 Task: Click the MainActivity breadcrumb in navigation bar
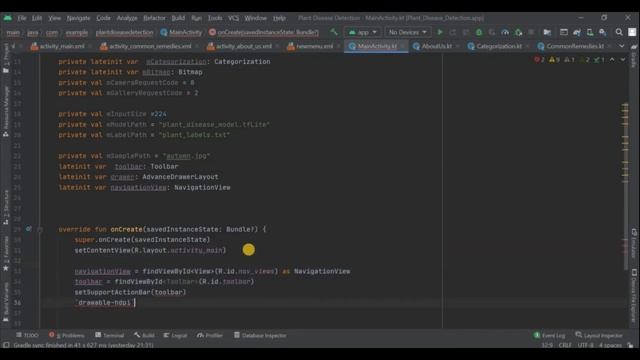(x=181, y=32)
